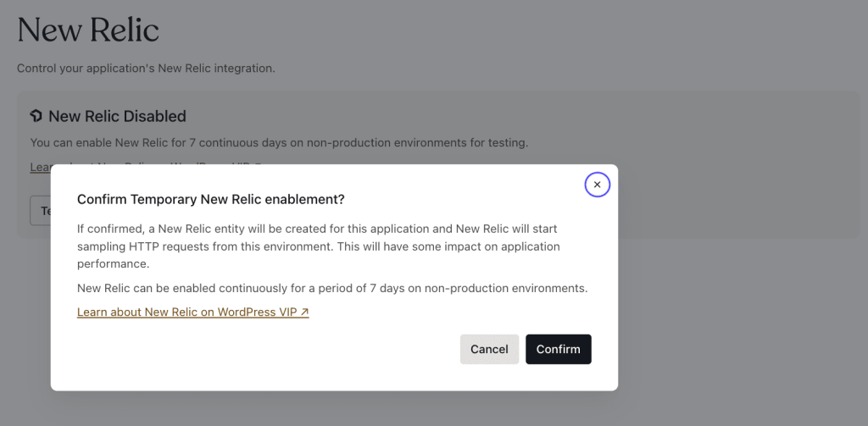The width and height of the screenshot is (868, 426).
Task: Click the New Relic Disabled heading
Action: tap(117, 116)
